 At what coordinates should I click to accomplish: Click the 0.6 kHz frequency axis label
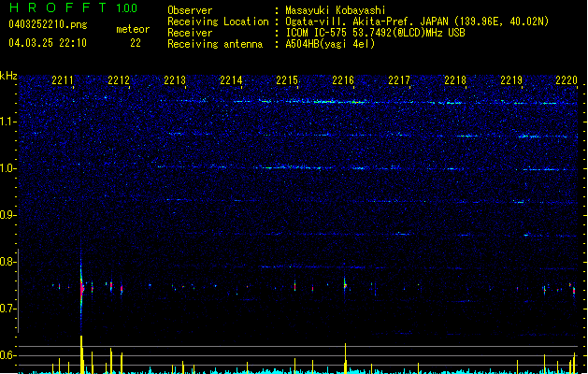pos(8,355)
